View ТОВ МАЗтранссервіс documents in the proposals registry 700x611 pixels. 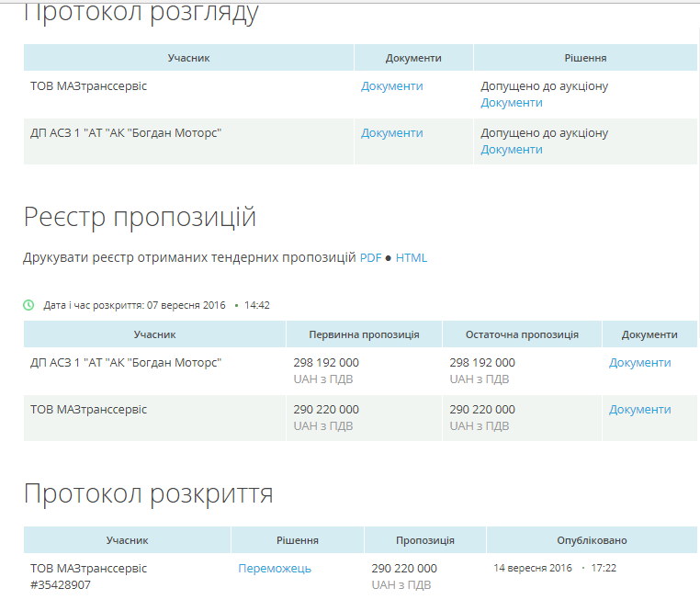(639, 410)
